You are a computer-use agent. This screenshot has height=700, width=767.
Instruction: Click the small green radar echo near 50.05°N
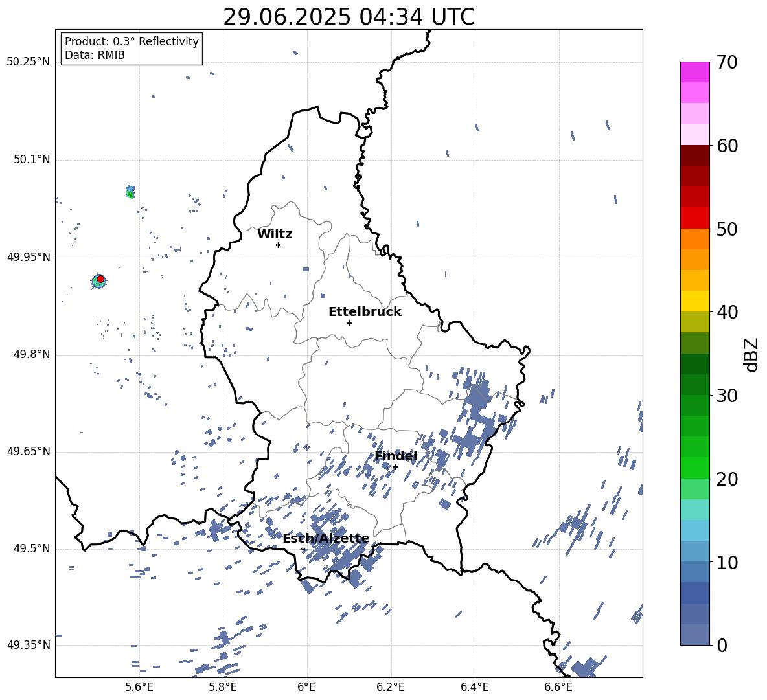(130, 192)
